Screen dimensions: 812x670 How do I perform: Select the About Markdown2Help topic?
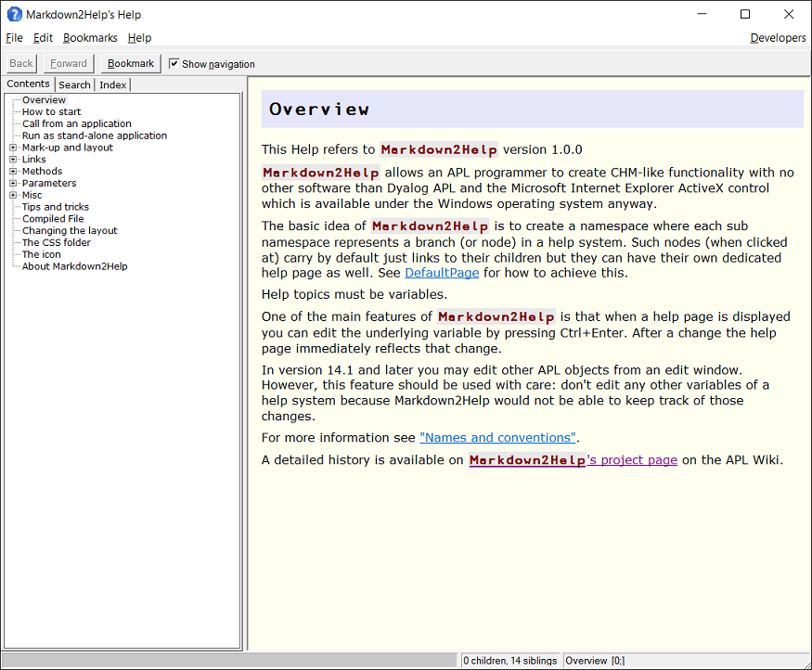(74, 266)
